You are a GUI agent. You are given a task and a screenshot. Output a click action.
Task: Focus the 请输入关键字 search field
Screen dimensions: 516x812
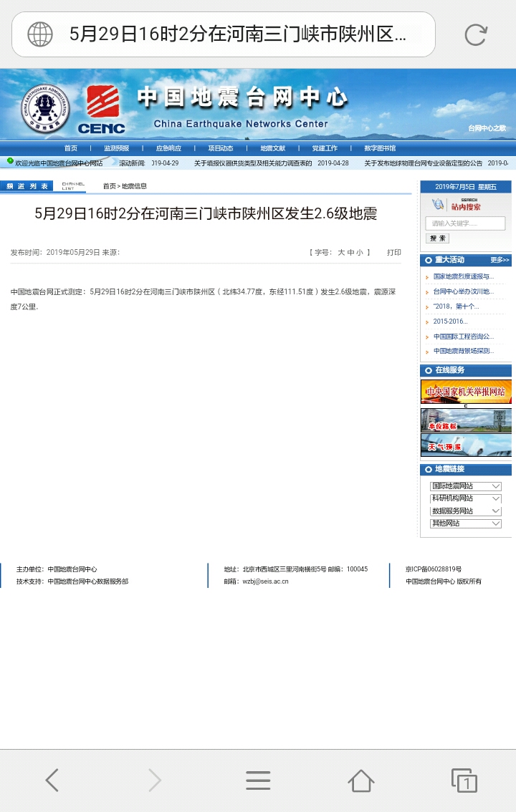tap(465, 223)
